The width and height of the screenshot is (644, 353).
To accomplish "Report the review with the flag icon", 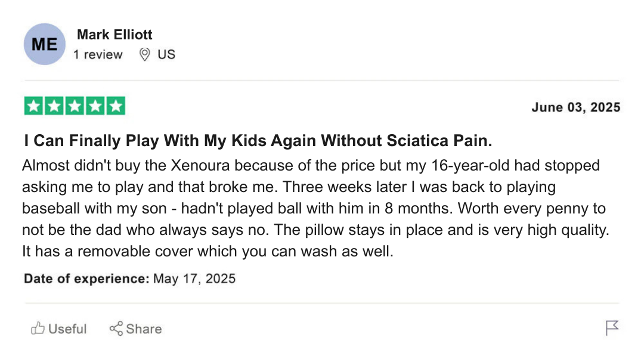I will 612,327.
